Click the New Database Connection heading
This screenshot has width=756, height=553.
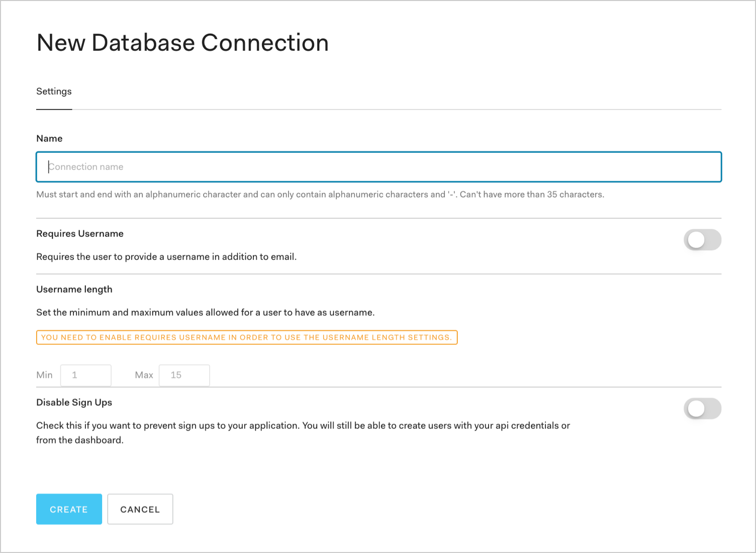182,43
